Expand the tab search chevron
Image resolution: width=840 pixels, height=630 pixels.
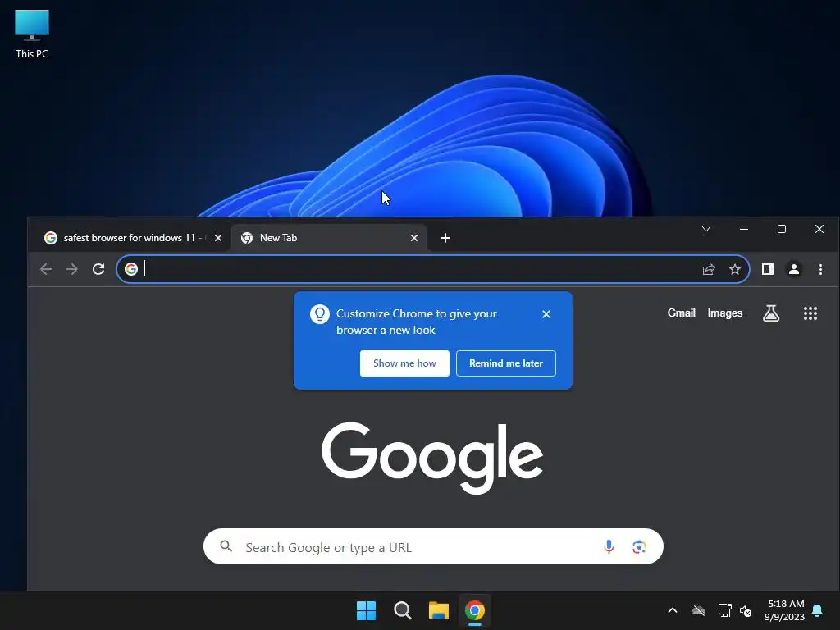click(x=706, y=230)
